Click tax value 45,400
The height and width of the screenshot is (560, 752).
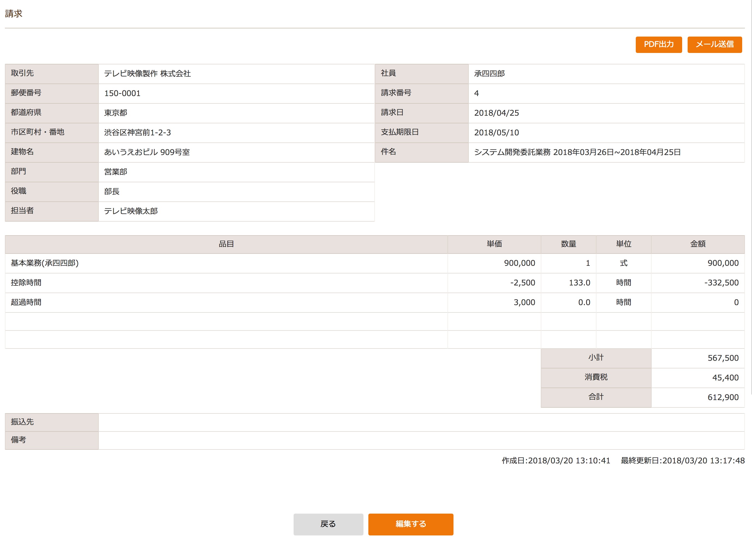coord(725,378)
